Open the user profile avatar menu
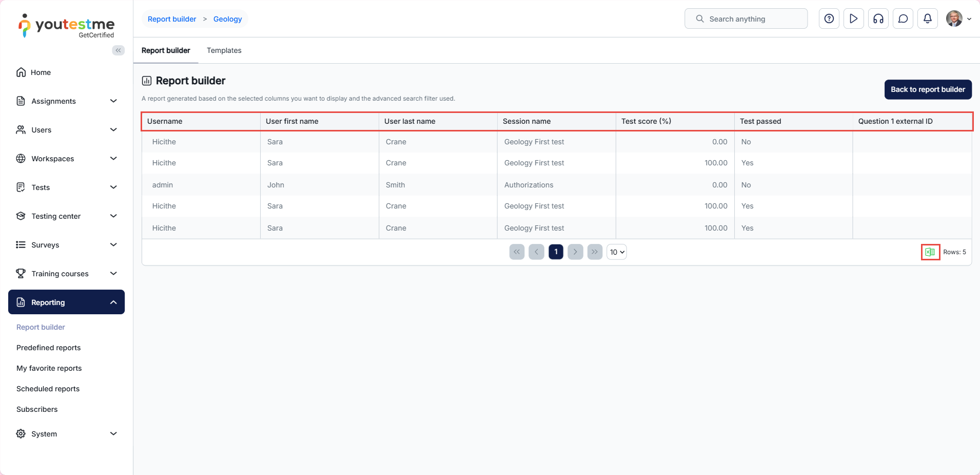This screenshot has width=980, height=475. coord(957,19)
